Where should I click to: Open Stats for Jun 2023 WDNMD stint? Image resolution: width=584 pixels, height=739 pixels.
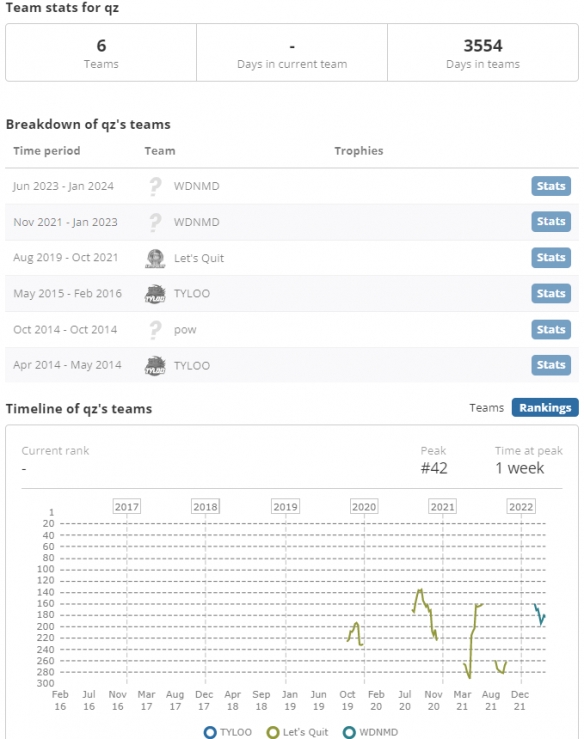pyautogui.click(x=551, y=186)
